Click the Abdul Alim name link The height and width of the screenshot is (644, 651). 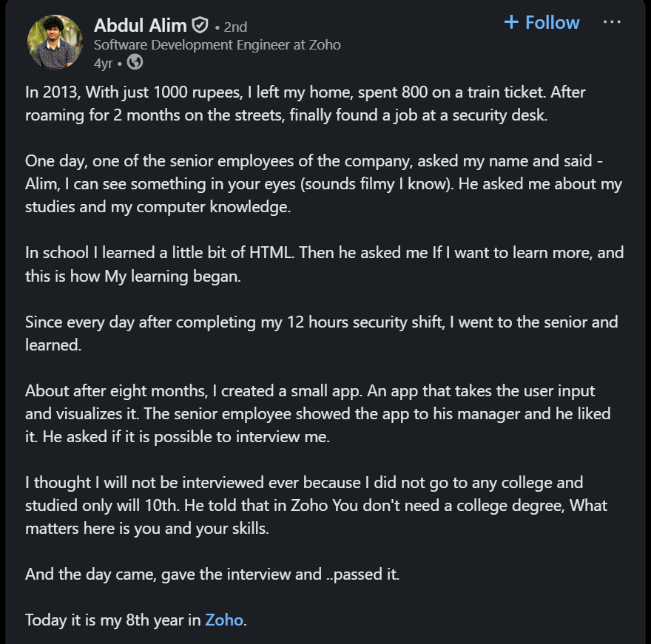pyautogui.click(x=140, y=26)
